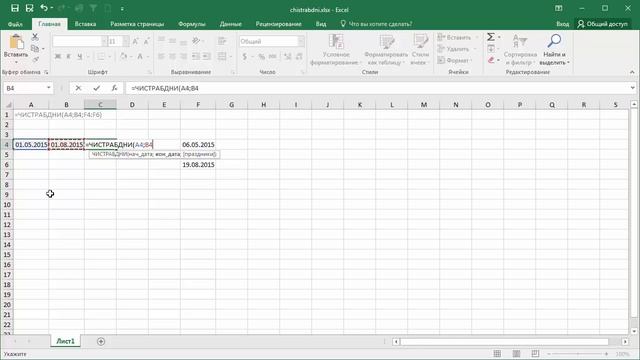This screenshot has width=640, height=360.
Task: Expand the formula bar chevron
Action: (633, 88)
